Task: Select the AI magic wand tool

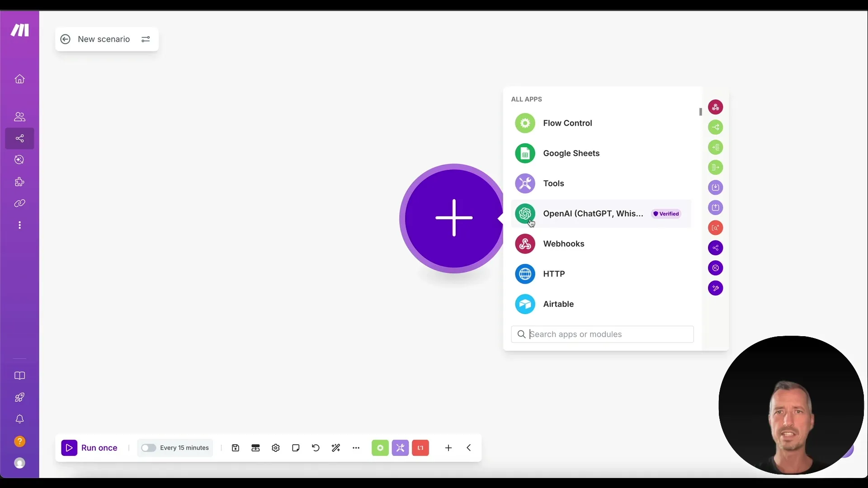Action: (336, 448)
